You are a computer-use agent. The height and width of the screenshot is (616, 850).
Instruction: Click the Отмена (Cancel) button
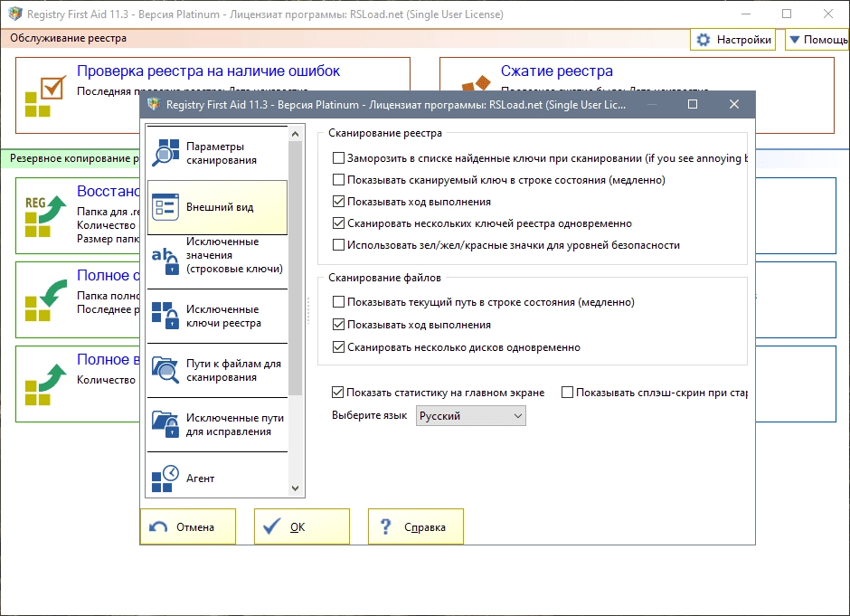click(x=188, y=526)
